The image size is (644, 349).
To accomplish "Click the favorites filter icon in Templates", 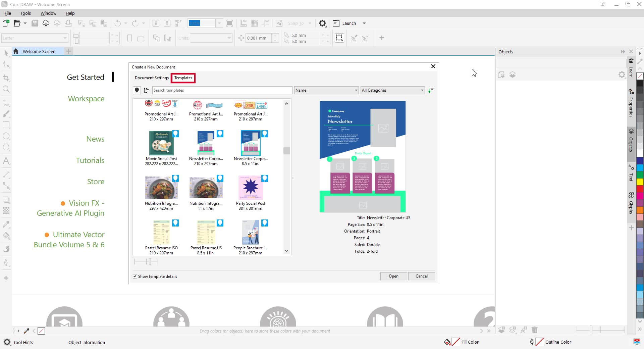I will point(137,90).
